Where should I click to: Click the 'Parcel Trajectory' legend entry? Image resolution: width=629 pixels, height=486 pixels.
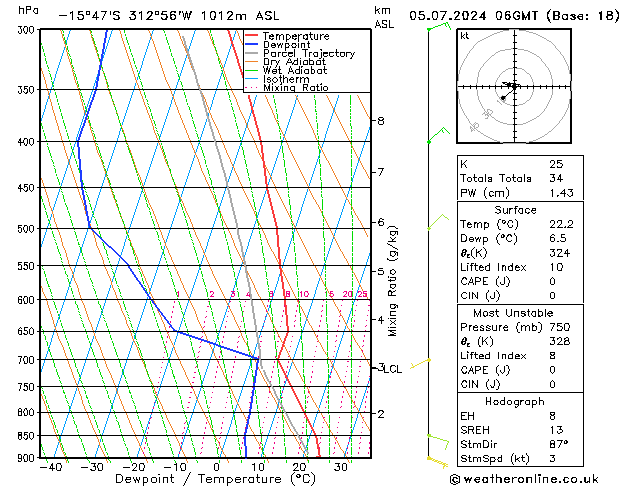click(x=309, y=53)
